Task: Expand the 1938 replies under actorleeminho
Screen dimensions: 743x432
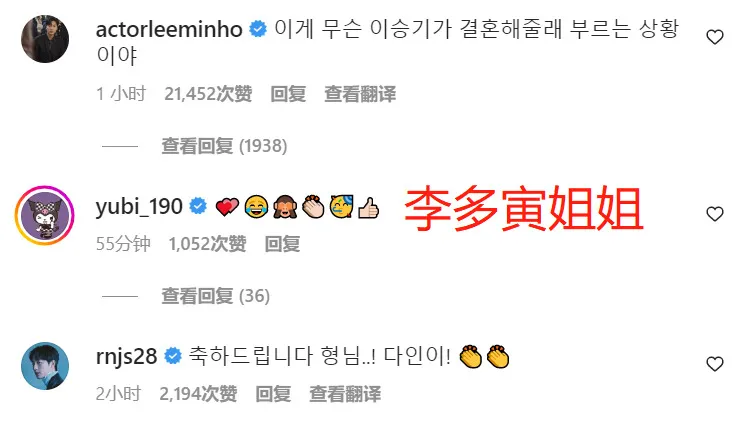Action: [224, 146]
